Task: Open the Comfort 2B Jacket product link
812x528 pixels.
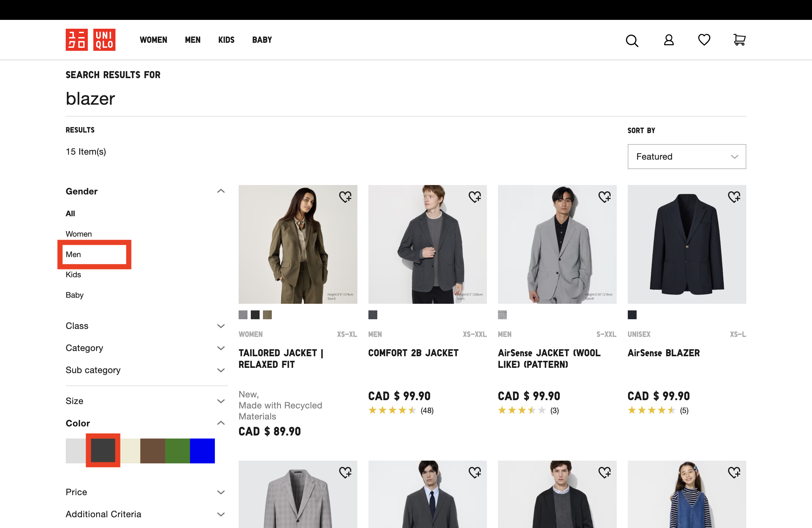Action: coord(413,353)
